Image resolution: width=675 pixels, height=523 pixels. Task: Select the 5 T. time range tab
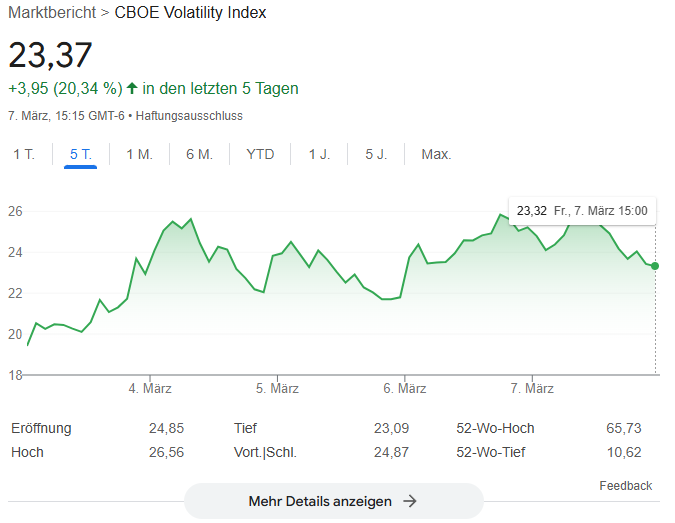[81, 154]
